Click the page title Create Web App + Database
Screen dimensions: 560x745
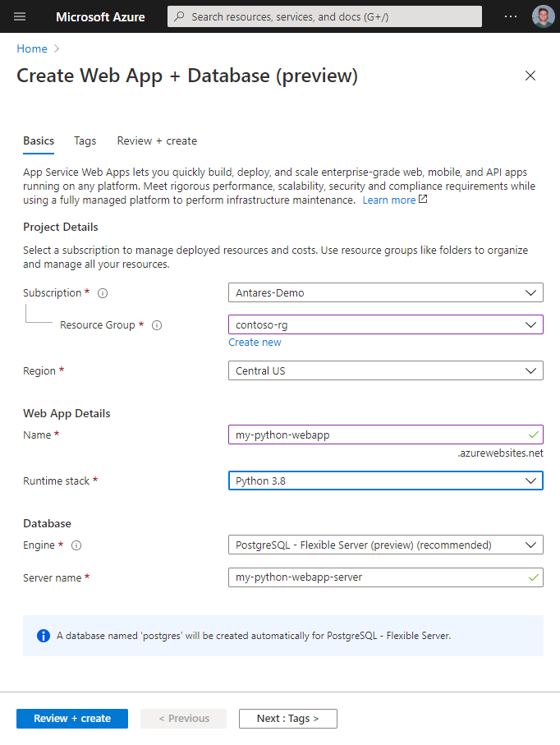pyautogui.click(x=187, y=76)
